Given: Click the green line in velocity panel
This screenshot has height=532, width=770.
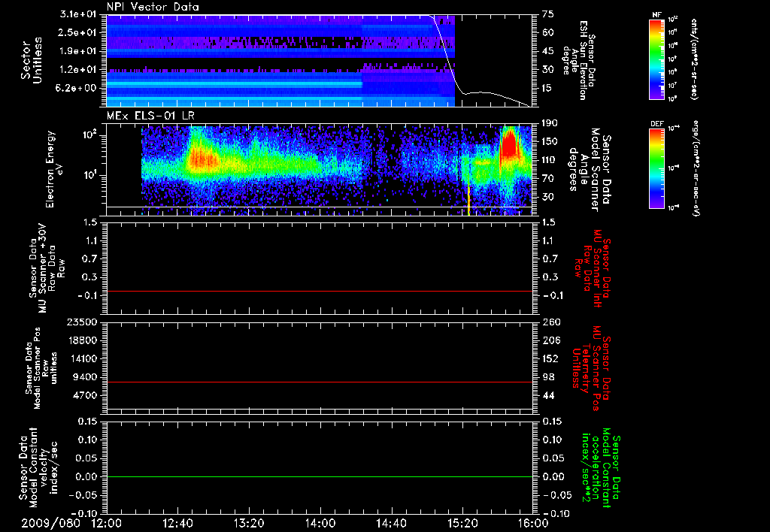Looking at the screenshot, I should tap(319, 476).
